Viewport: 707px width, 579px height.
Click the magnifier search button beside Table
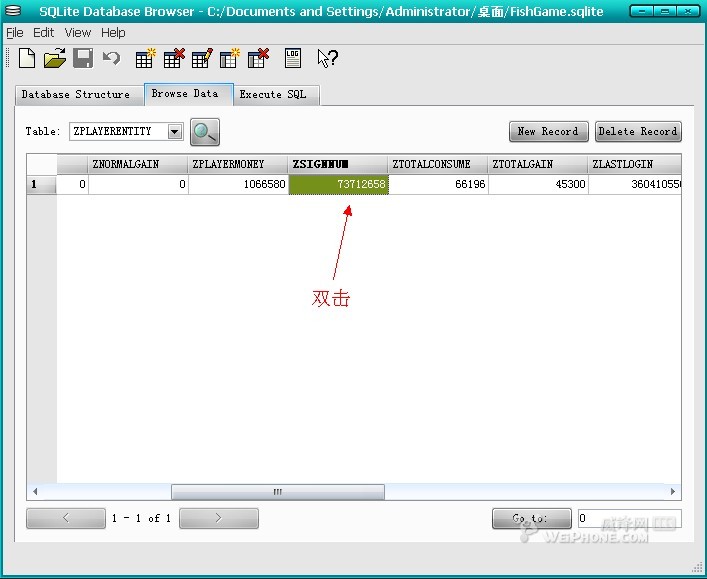tap(204, 132)
